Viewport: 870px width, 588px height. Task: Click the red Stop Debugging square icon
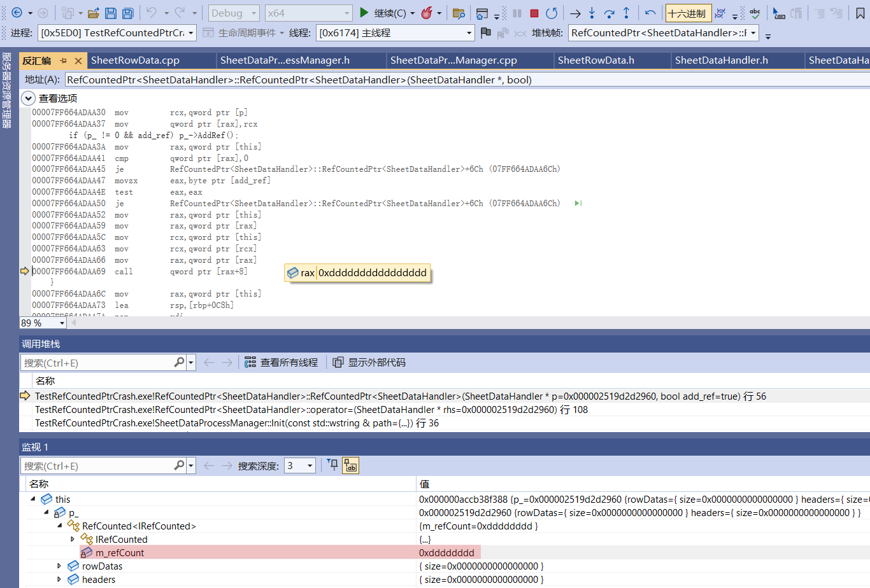coord(534,13)
